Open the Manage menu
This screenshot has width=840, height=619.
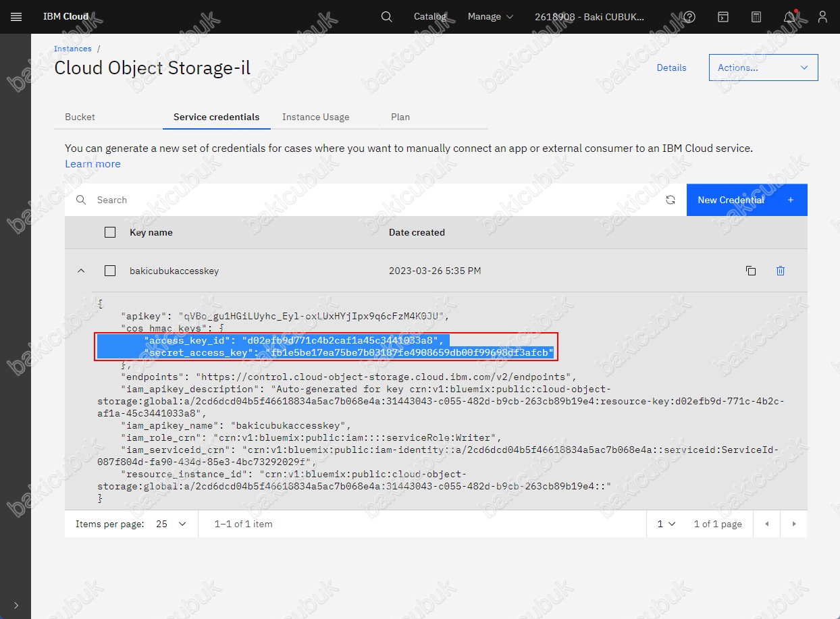point(490,17)
